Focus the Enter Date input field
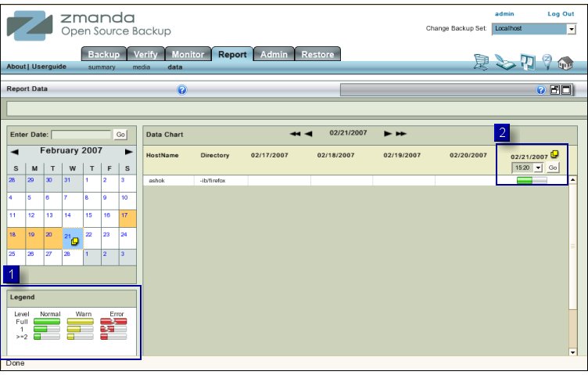 click(x=81, y=135)
